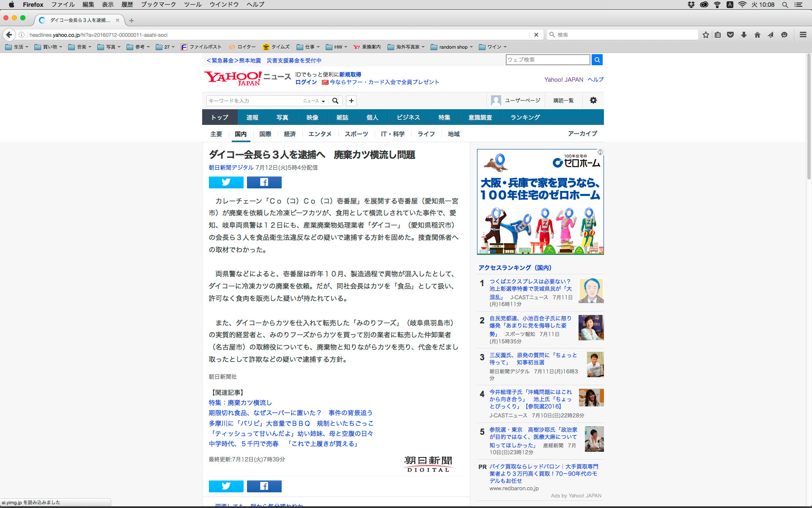
Task: Select the 経済 category tab
Action: point(290,134)
